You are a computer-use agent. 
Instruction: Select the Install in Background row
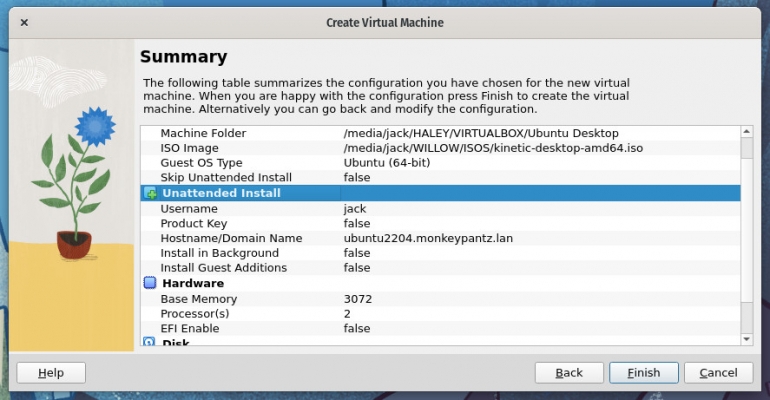pos(440,253)
